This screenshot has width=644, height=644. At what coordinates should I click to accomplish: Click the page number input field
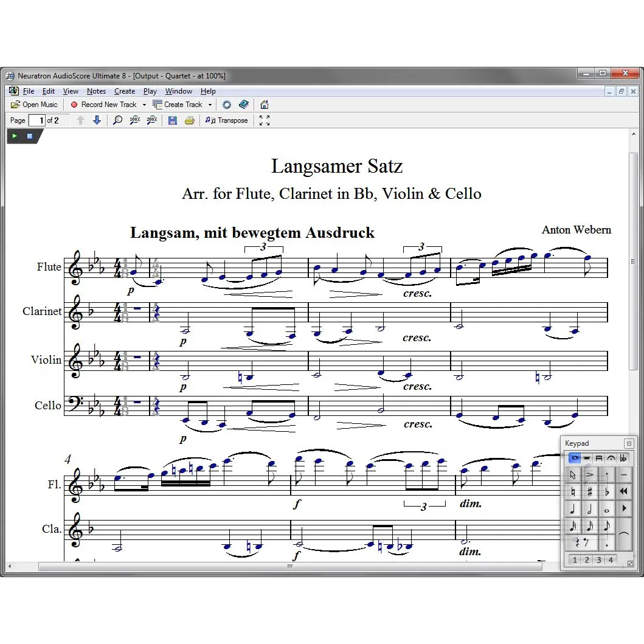(x=36, y=120)
